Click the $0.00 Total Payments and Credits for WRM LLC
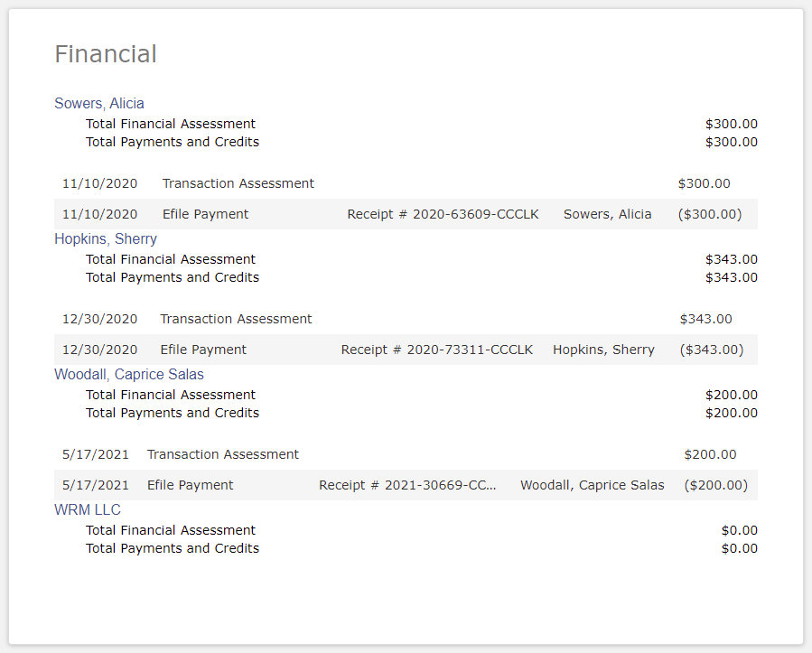Viewport: 812px width, 653px height. [x=740, y=548]
